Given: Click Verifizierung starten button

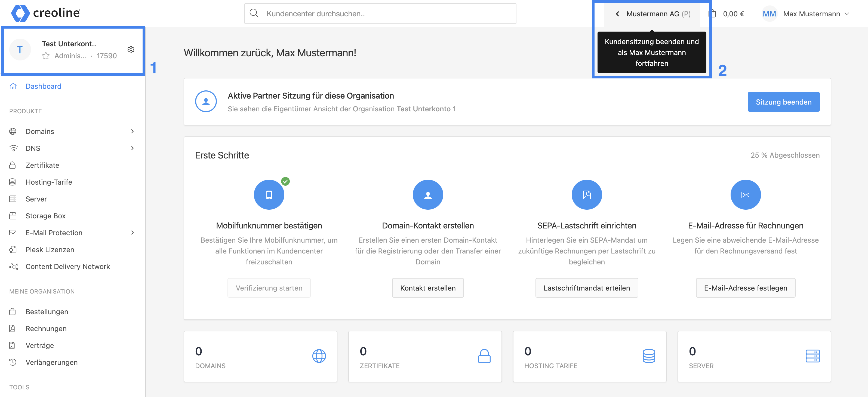Looking at the screenshot, I should click(269, 288).
